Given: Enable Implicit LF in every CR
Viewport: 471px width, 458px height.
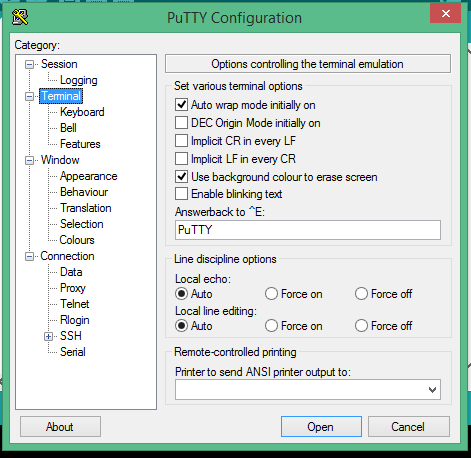Looking at the screenshot, I should coord(181,159).
